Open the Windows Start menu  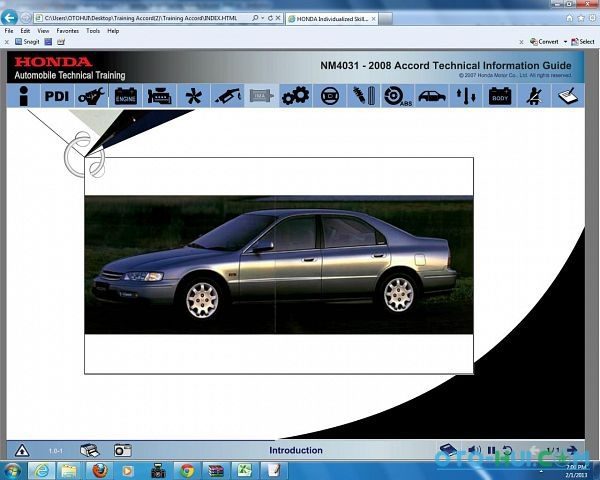(x=11, y=471)
